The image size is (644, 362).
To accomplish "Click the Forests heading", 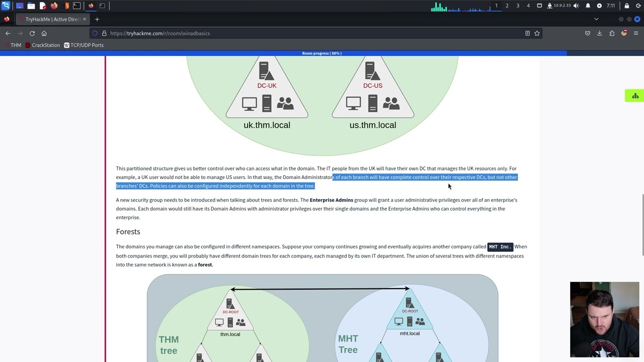I will (x=128, y=232).
